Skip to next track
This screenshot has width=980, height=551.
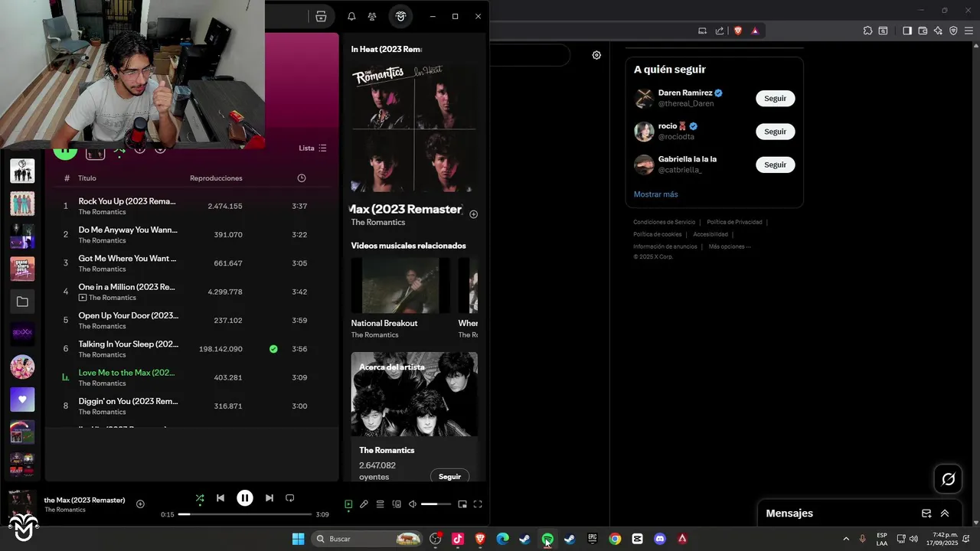coord(269,498)
